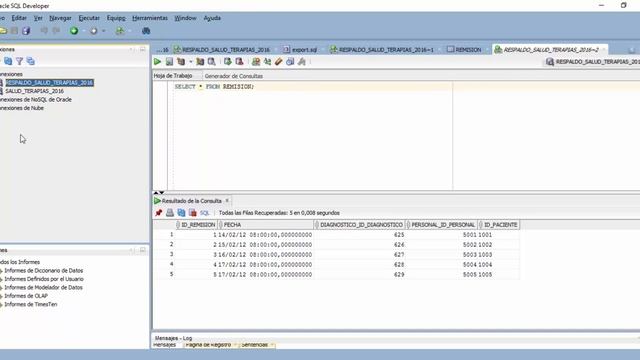Open the Editar menu
Screen dimensions: 640x360
pos(19,18)
